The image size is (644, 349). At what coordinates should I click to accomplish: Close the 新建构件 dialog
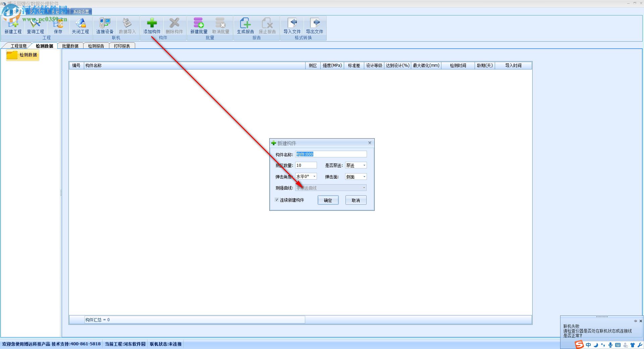point(370,143)
